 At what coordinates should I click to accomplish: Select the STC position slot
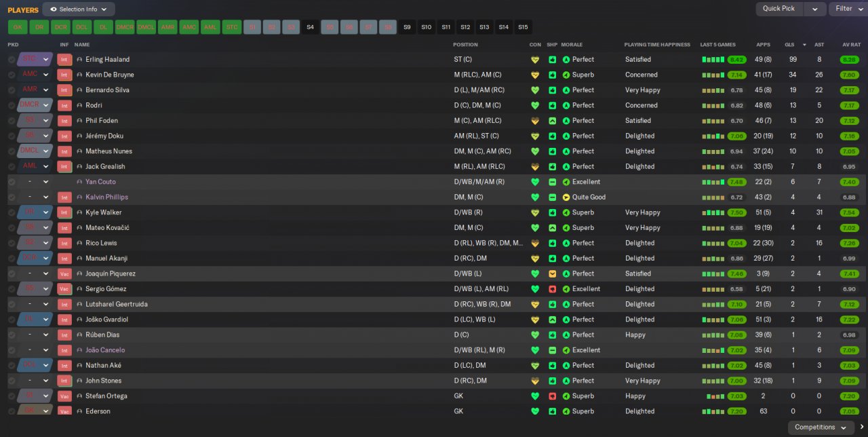click(x=232, y=27)
